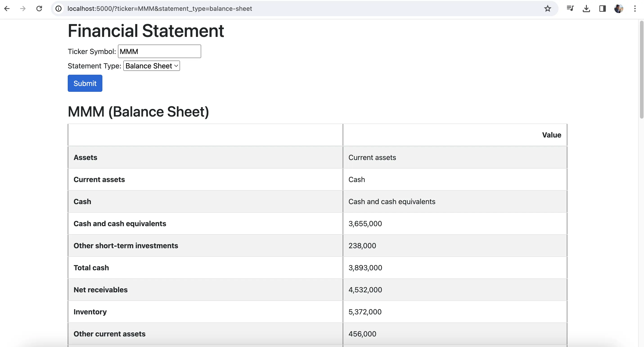Click the value 4,532,000
Viewport: 644px width, 347px height.
(365, 289)
